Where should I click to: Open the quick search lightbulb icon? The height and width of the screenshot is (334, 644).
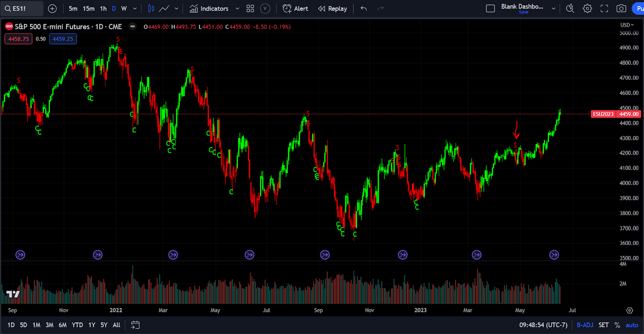pos(570,8)
